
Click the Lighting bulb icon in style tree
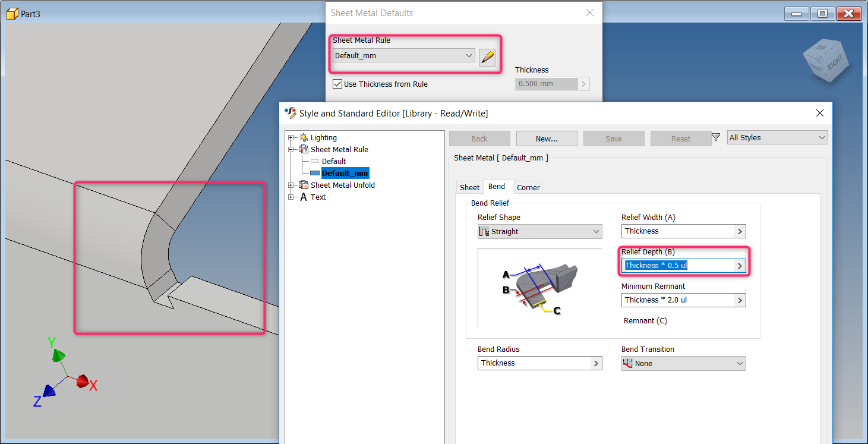pyautogui.click(x=304, y=137)
